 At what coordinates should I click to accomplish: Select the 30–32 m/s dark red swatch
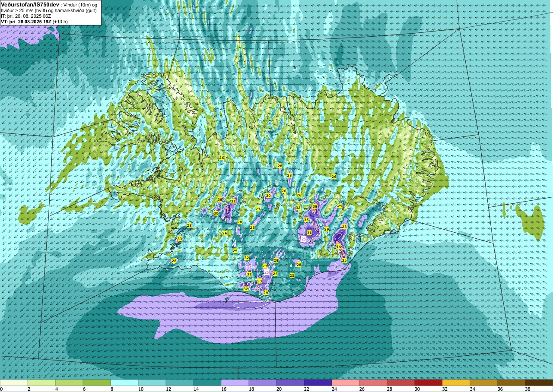point(429,383)
